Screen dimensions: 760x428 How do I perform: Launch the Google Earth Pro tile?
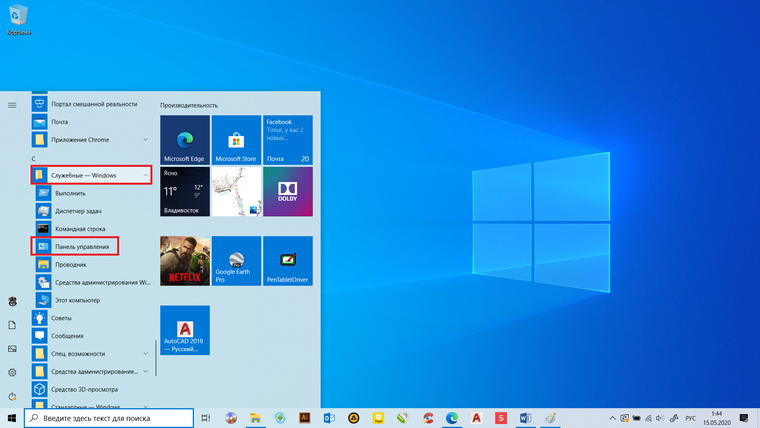pyautogui.click(x=236, y=261)
